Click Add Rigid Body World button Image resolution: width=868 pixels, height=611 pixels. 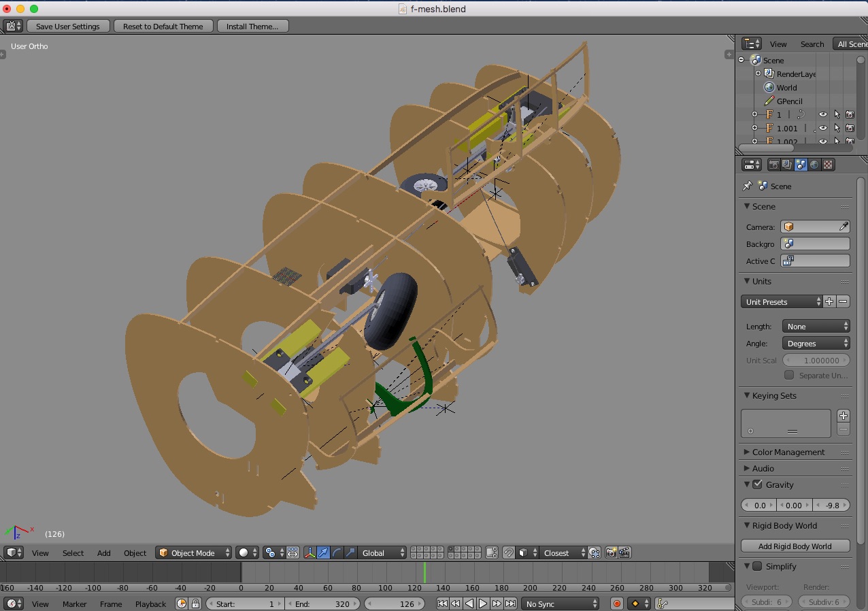(795, 546)
